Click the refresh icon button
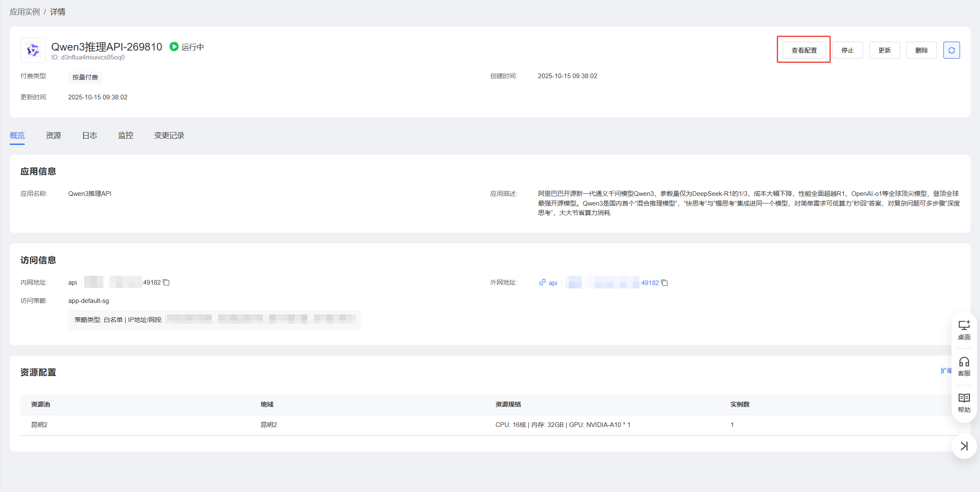 pos(952,50)
